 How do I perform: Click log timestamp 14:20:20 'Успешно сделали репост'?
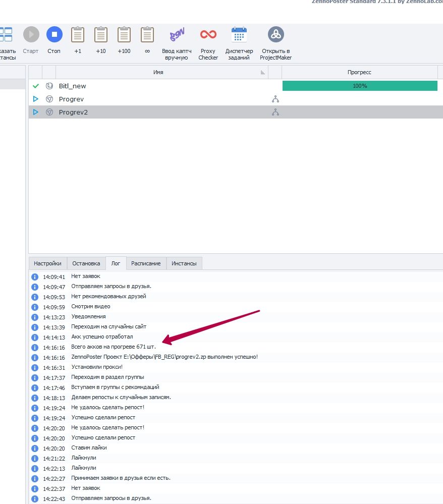click(x=54, y=438)
